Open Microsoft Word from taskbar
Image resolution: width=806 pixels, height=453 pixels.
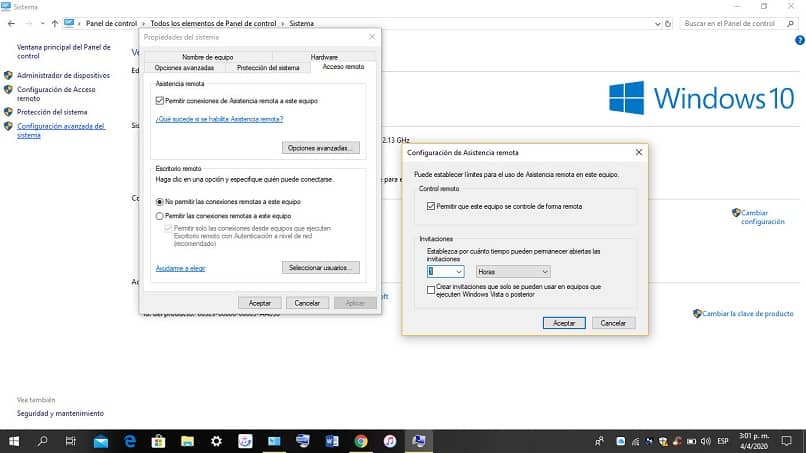click(x=332, y=441)
